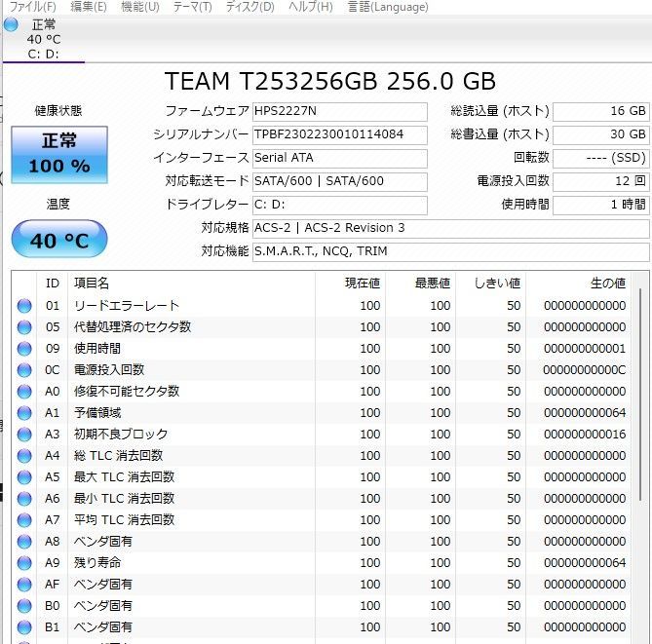Click the power on count value 12 回
Viewport: 652px width, 644px height.
601,181
